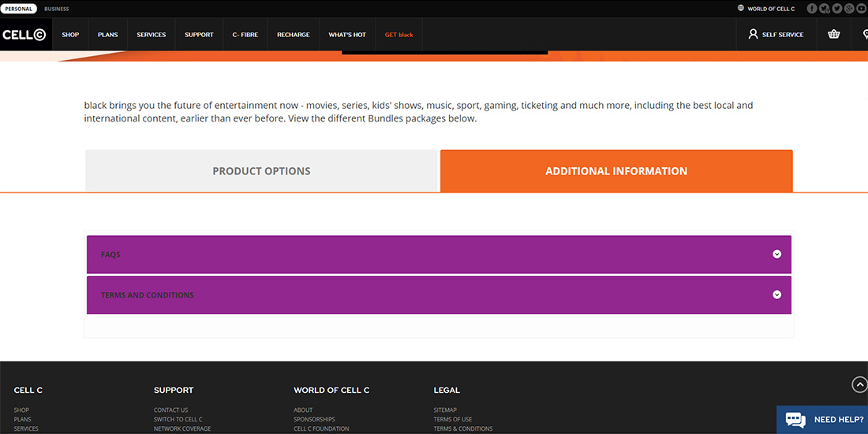This screenshot has height=434, width=868.
Task: Open the Cell C Facebook page icon
Action: pos(812,9)
